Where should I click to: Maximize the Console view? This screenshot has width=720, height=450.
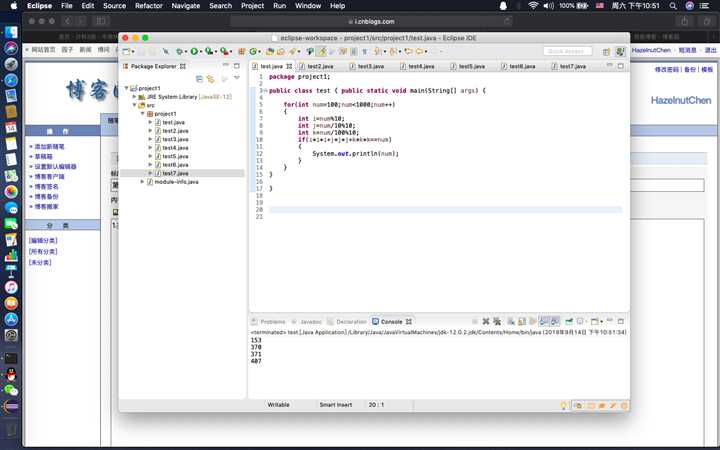pos(621,321)
